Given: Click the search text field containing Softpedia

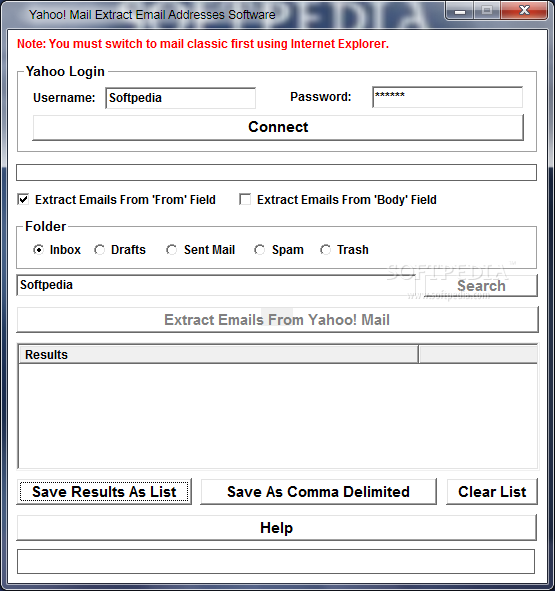Looking at the screenshot, I should [x=216, y=285].
